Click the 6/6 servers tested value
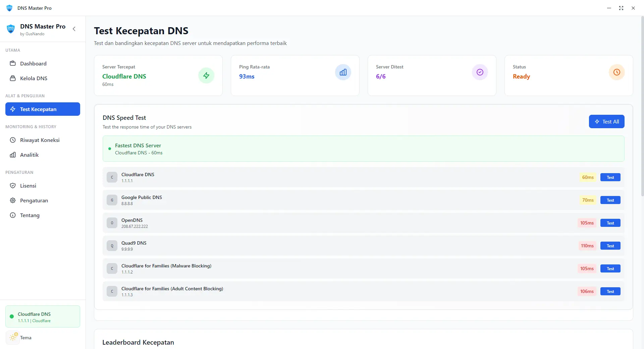This screenshot has width=644, height=349. (x=381, y=77)
